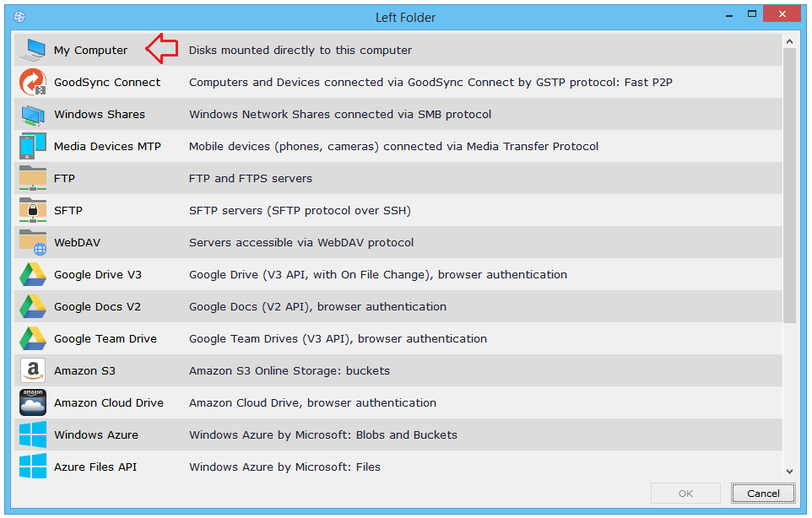812x518 pixels.
Task: Click the scrollbar down arrow
Action: pyautogui.click(x=789, y=472)
